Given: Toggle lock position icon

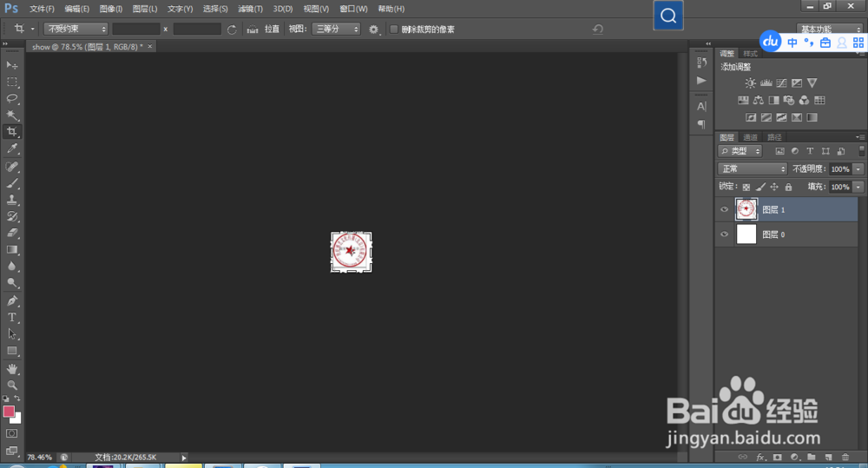Looking at the screenshot, I should pos(774,188).
